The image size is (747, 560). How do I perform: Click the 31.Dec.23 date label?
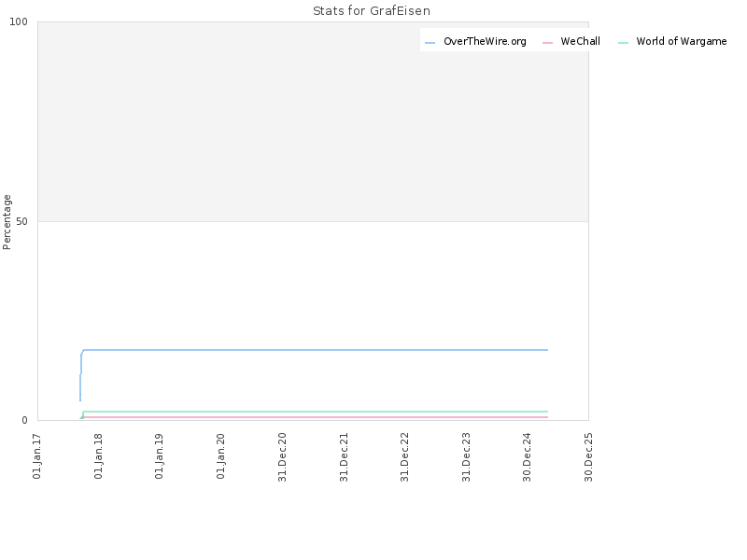(x=466, y=457)
